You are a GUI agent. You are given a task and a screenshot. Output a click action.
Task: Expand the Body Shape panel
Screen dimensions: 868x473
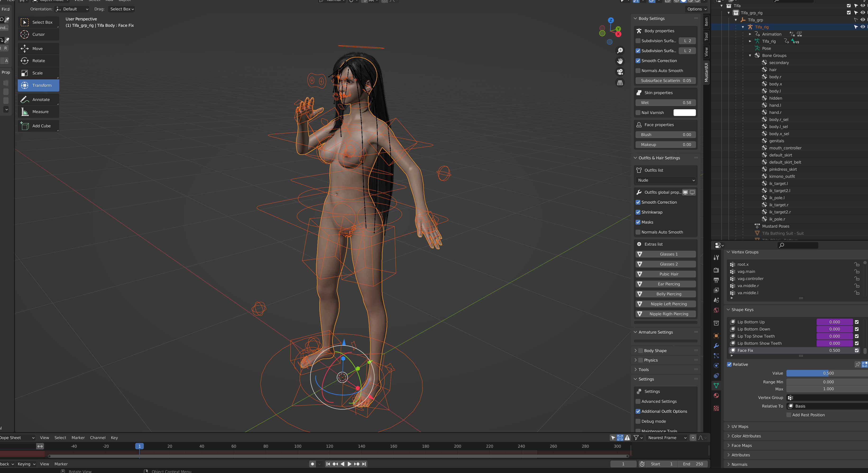(655, 351)
